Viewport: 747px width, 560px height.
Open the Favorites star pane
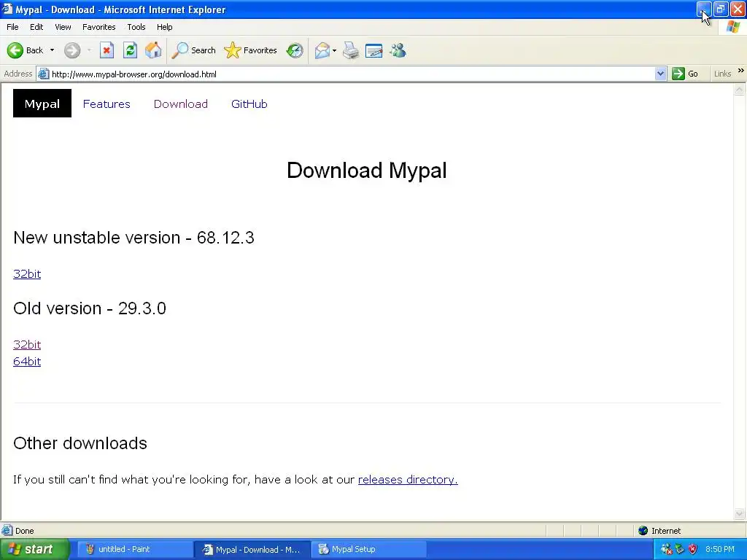click(x=251, y=50)
